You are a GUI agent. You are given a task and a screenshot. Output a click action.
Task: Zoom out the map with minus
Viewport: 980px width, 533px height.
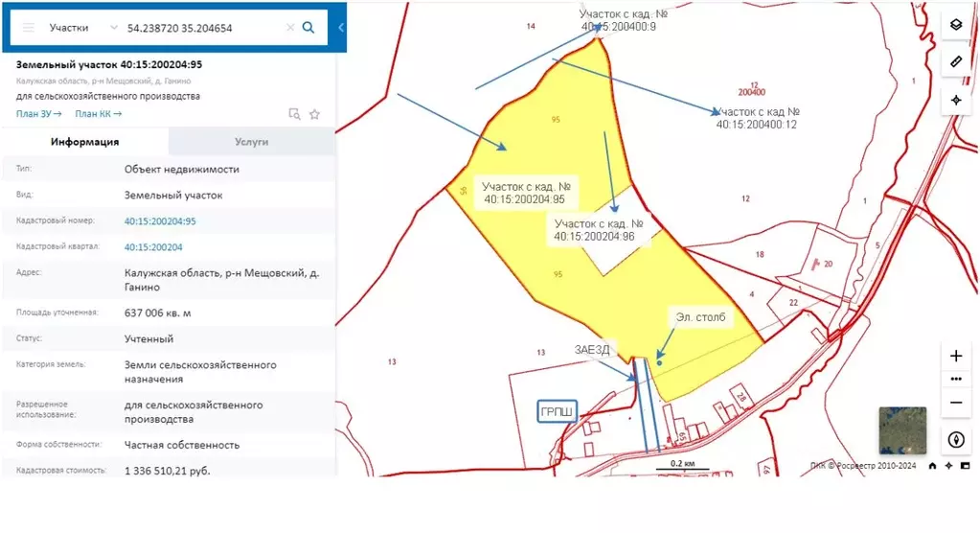pos(956,403)
